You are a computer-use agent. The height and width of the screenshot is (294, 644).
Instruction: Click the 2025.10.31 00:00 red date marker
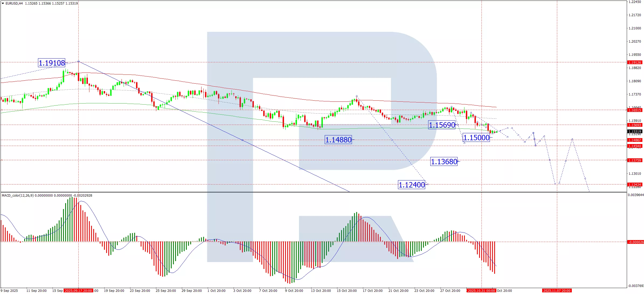[481, 290]
